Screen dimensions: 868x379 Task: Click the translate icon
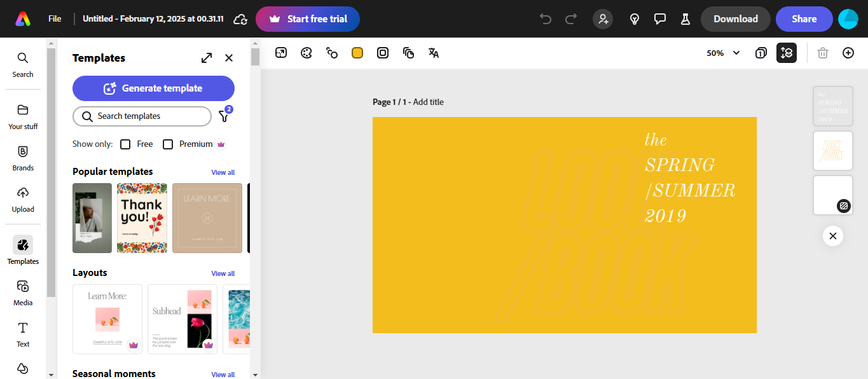point(434,53)
